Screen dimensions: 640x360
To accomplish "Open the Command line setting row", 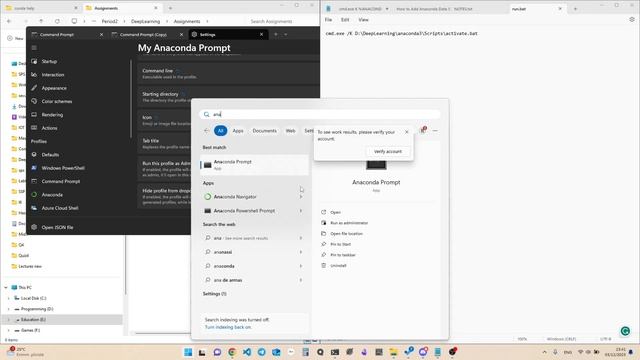I will click(229, 73).
